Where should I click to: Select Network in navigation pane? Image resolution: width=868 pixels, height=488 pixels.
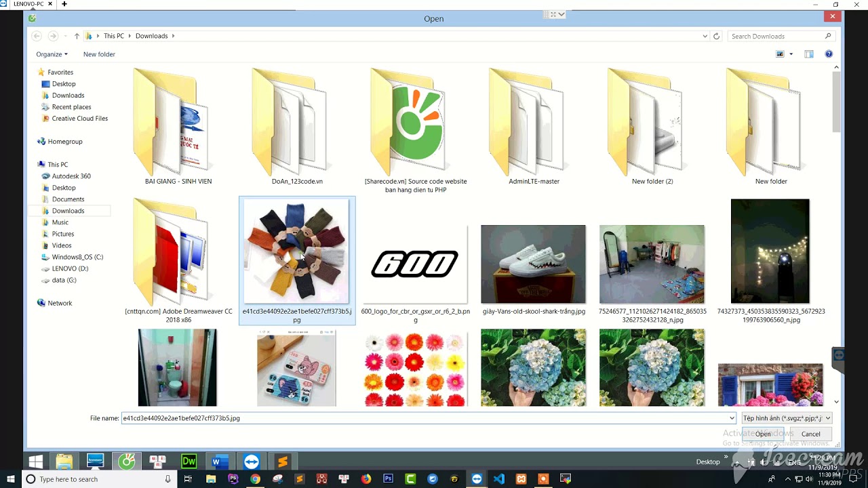point(60,303)
